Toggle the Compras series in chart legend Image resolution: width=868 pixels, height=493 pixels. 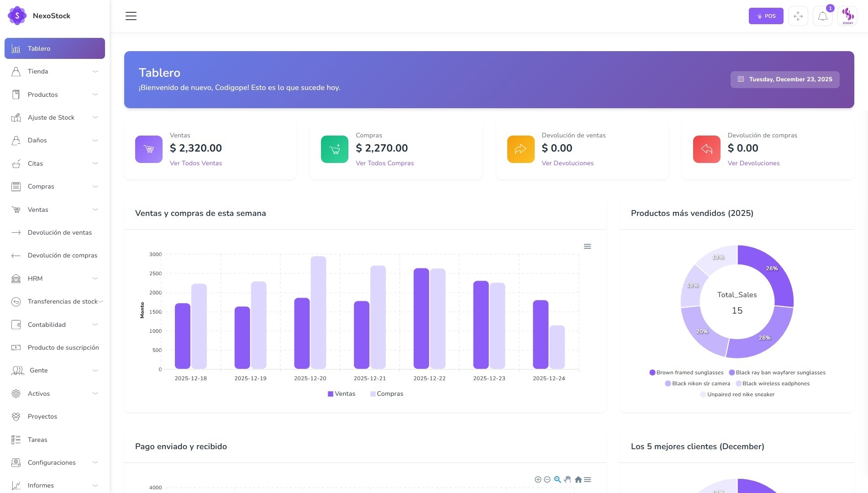[387, 394]
